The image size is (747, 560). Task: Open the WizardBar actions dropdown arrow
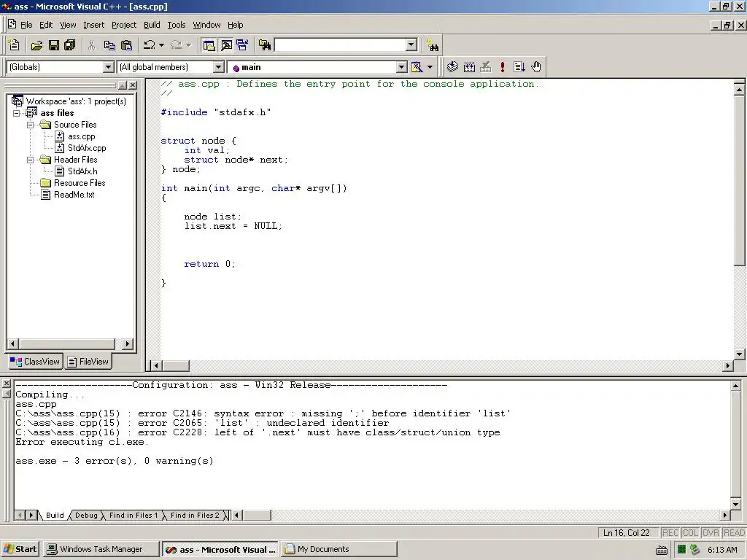(x=430, y=67)
